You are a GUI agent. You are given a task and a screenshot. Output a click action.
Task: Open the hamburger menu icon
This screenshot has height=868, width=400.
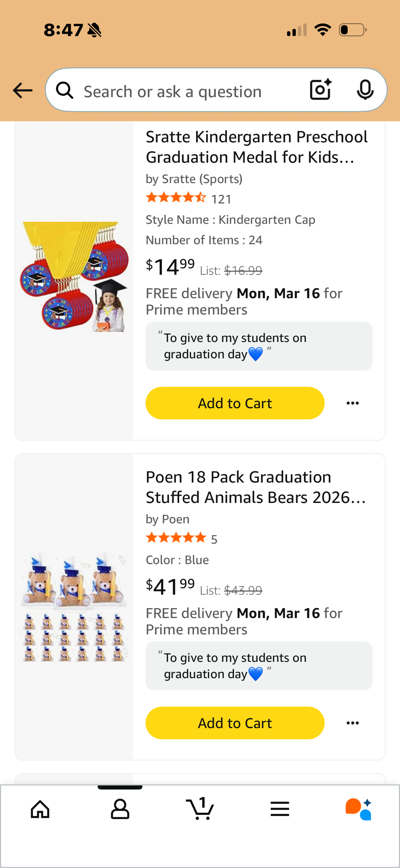(x=280, y=809)
